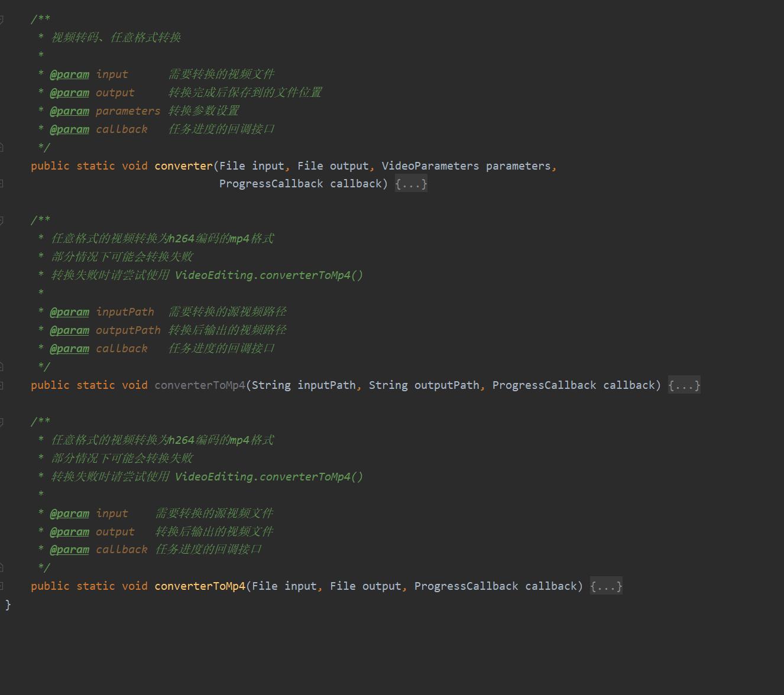Click the greyed converterToMp4 name taking String inputPath
The image size is (784, 695).
click(200, 385)
